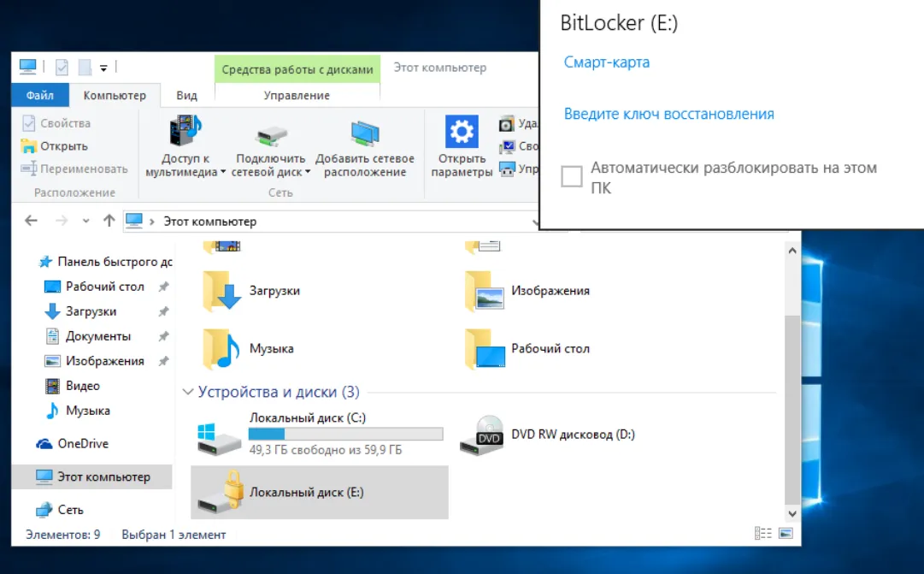Switch to the Компьютер ribbon tab
The image size is (924, 574).
tap(115, 95)
